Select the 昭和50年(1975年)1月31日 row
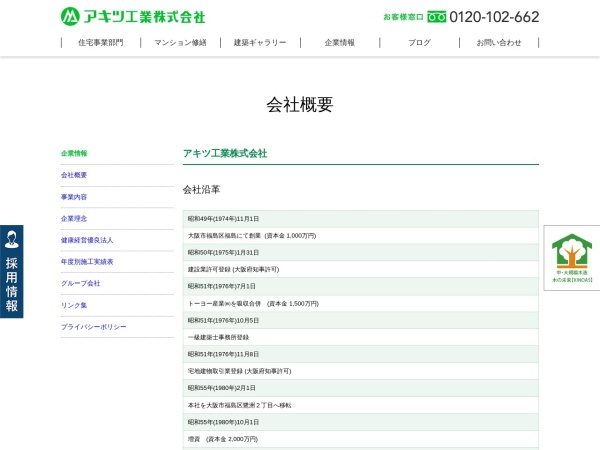 (x=361, y=253)
